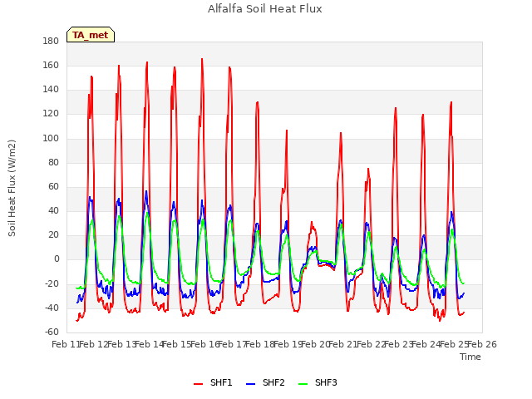This screenshot has height=399, width=532.
Task: Click the red SHF1 legend color marker
Action: (198, 384)
